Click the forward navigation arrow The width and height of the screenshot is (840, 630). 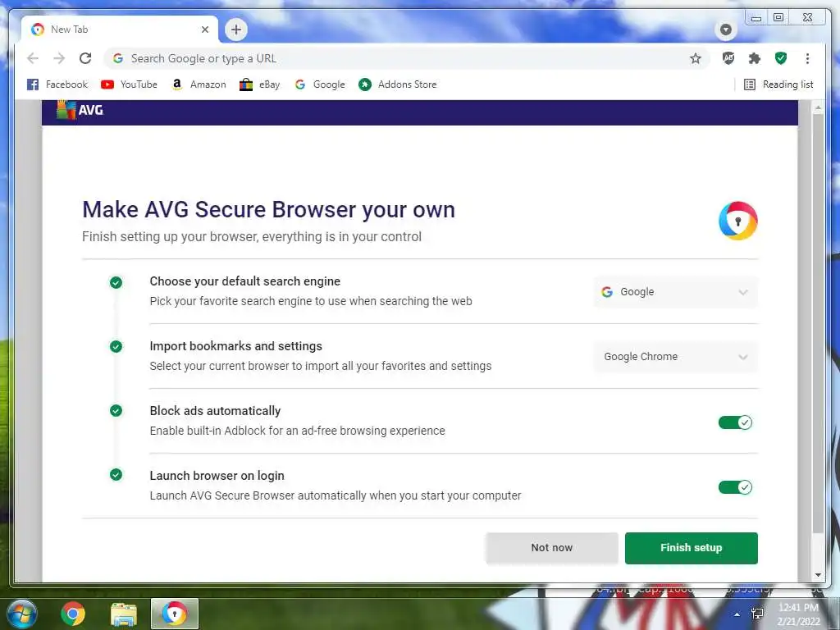59,58
